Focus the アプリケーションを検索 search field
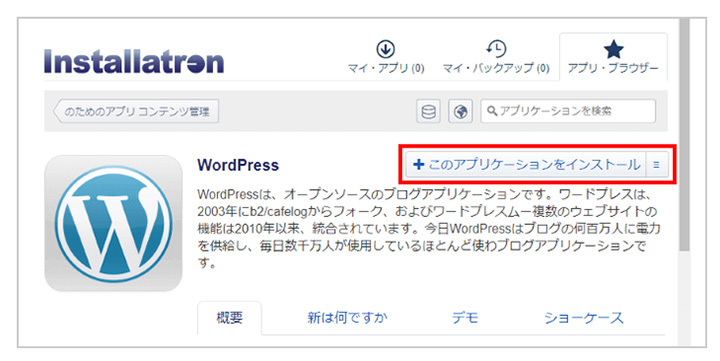720x361 pixels. [568, 111]
